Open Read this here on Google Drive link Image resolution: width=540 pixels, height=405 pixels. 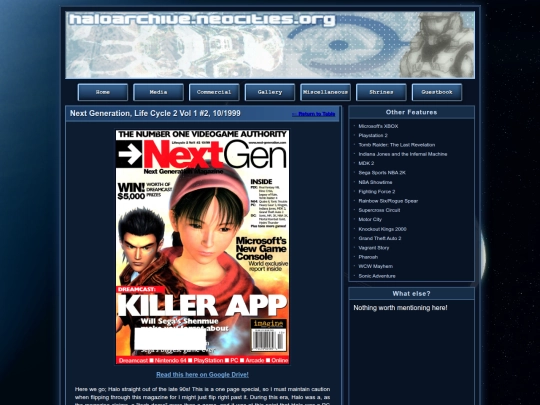202,375
